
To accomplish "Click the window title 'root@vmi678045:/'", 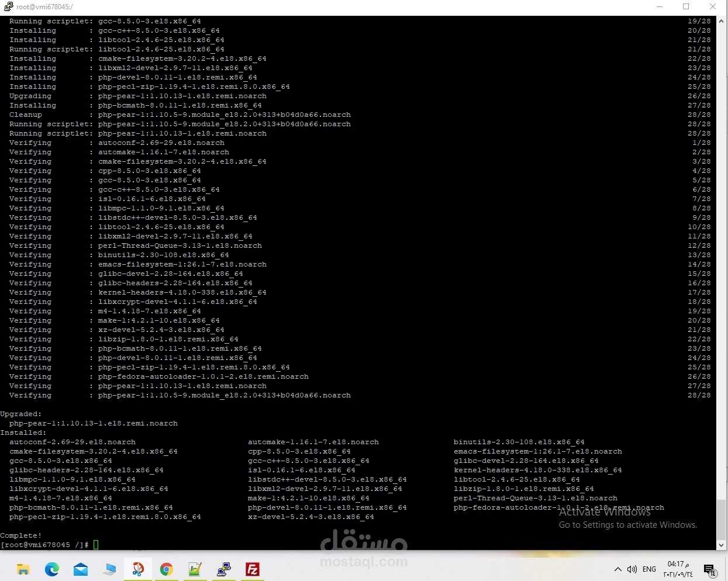I will pyautogui.click(x=45, y=6).
